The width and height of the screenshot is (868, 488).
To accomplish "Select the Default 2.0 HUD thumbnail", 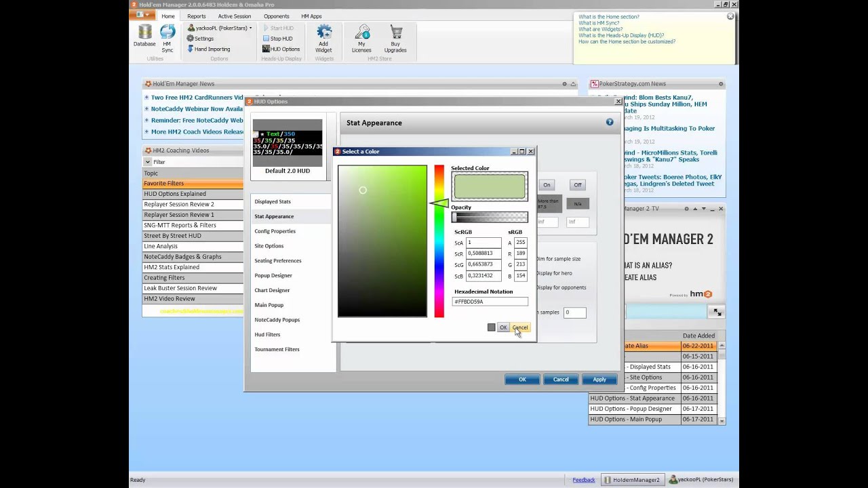I will tap(288, 148).
